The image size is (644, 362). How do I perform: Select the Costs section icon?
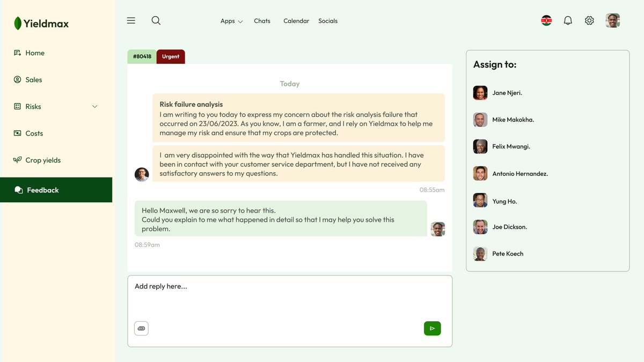17,133
